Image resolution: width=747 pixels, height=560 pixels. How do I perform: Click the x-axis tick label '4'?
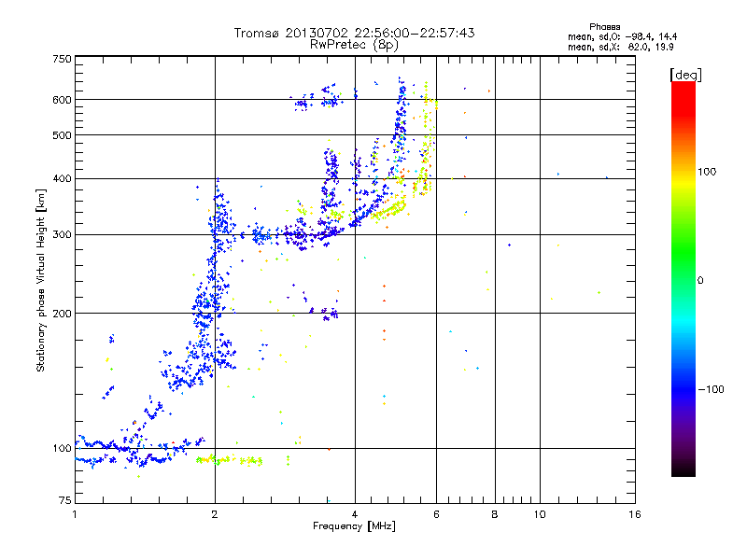[355, 514]
